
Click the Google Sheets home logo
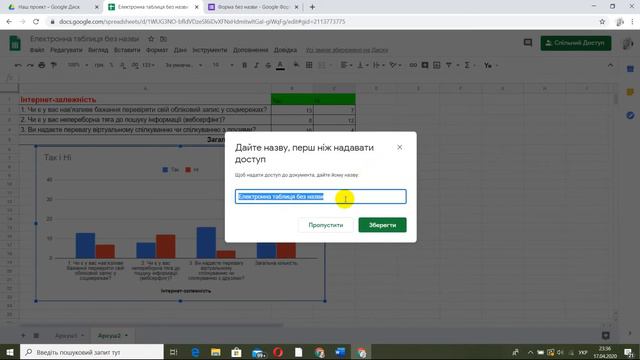[x=15, y=43]
